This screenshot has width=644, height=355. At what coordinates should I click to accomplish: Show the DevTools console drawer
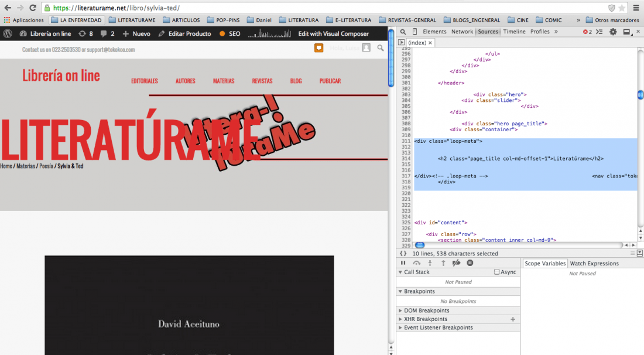tap(600, 32)
